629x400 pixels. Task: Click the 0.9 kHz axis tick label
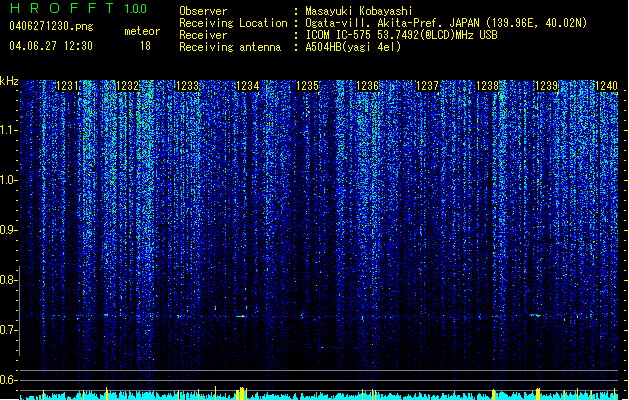click(8, 230)
